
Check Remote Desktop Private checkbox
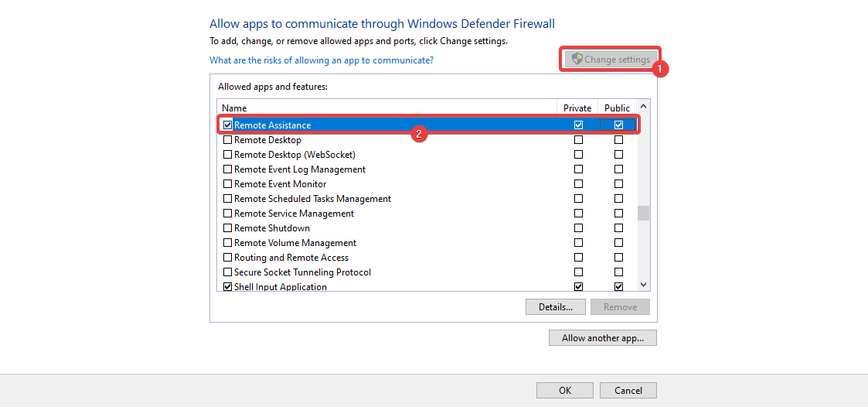578,140
